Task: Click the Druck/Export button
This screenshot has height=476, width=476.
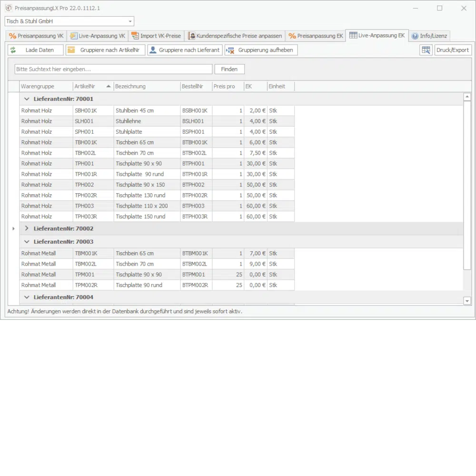Action: (x=453, y=50)
